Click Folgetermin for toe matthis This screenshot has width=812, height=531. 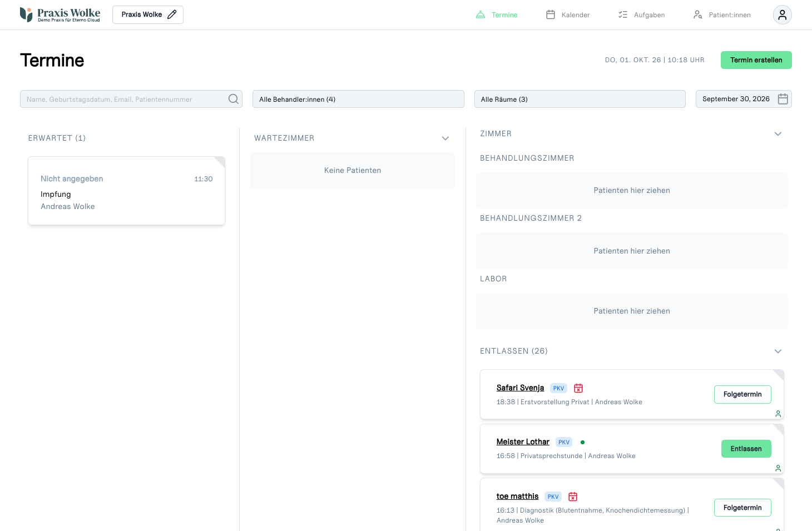pos(742,508)
